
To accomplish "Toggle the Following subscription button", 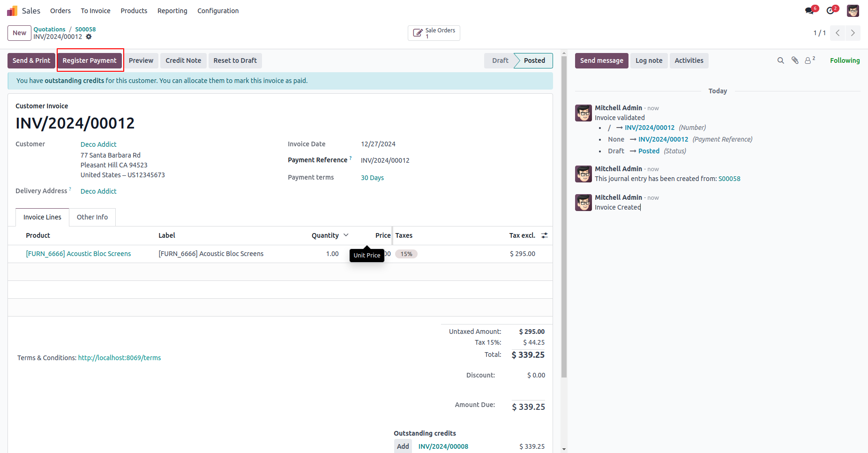I will coord(845,60).
